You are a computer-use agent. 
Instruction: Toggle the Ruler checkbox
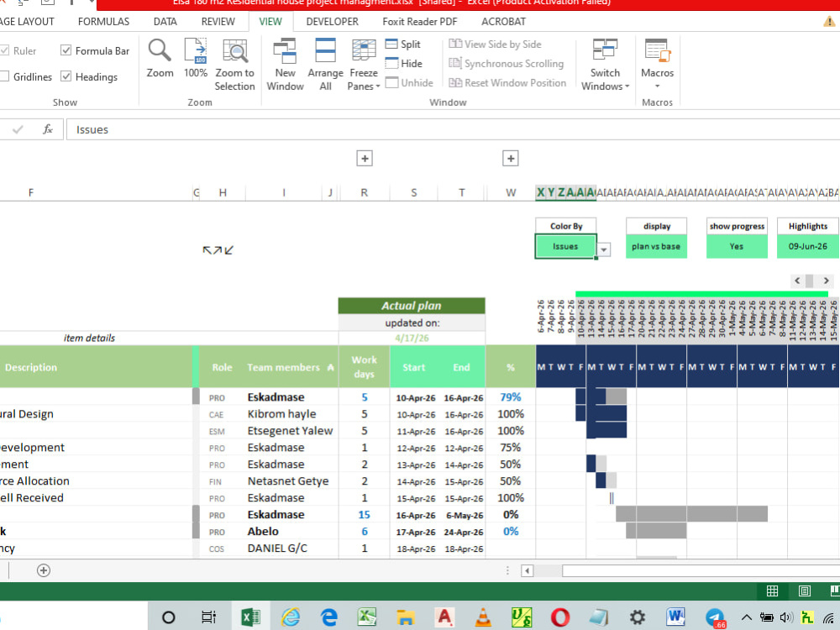(5, 50)
